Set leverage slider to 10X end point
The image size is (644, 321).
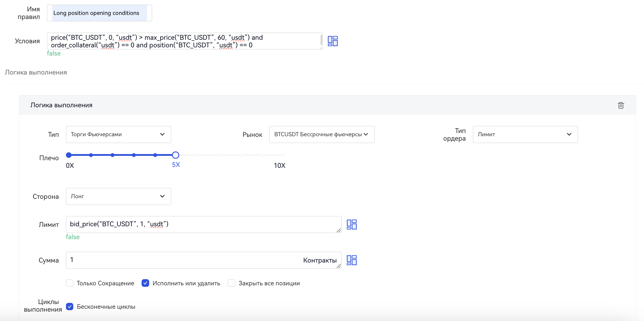[283, 155]
